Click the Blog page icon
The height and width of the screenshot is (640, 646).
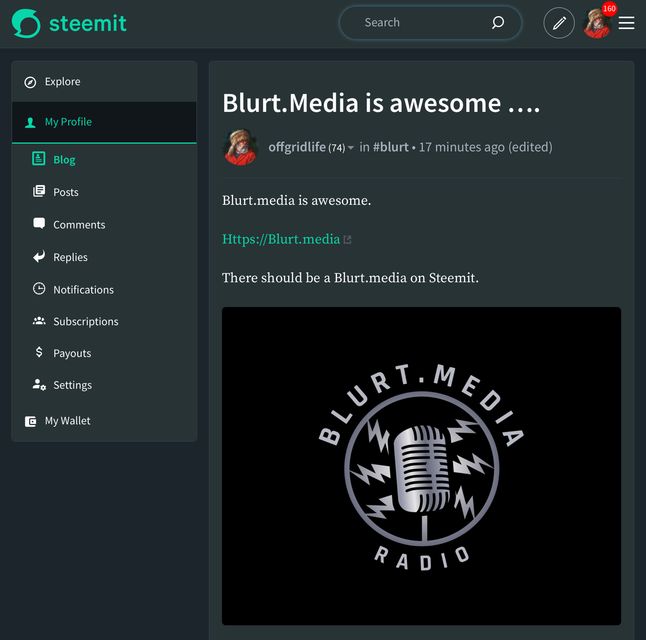39,159
